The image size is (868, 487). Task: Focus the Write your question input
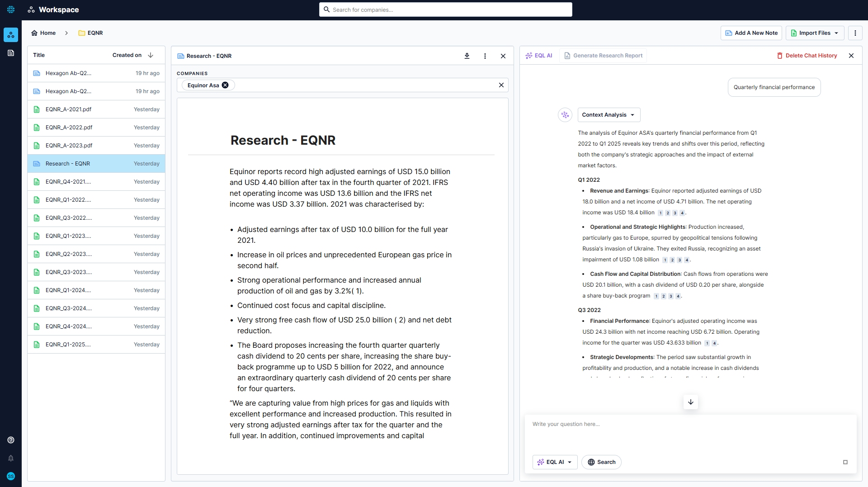690,432
